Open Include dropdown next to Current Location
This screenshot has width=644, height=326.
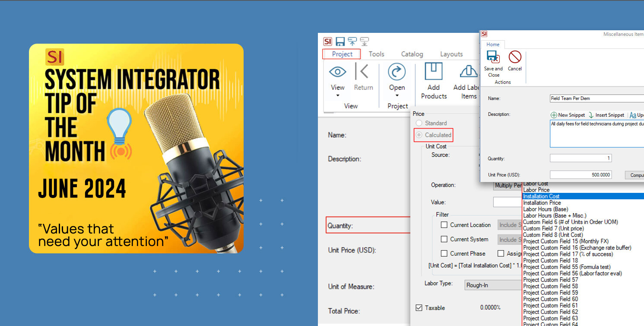(510, 225)
